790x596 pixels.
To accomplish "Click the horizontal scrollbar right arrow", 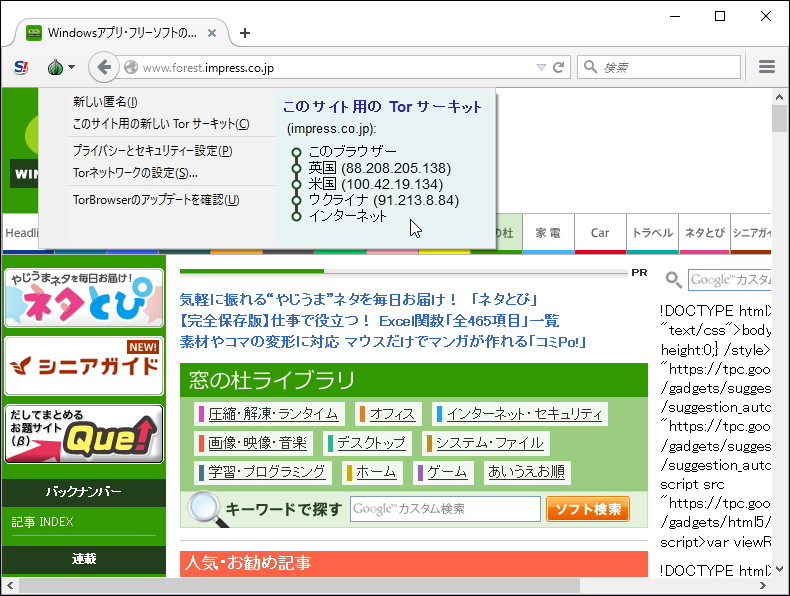I will pyautogui.click(x=763, y=586).
